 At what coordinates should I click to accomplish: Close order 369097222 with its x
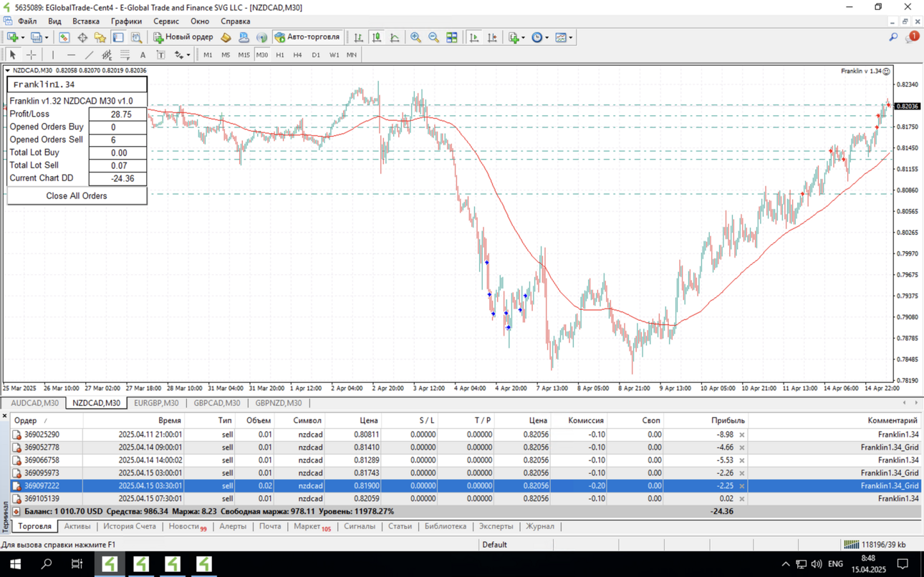coord(742,486)
